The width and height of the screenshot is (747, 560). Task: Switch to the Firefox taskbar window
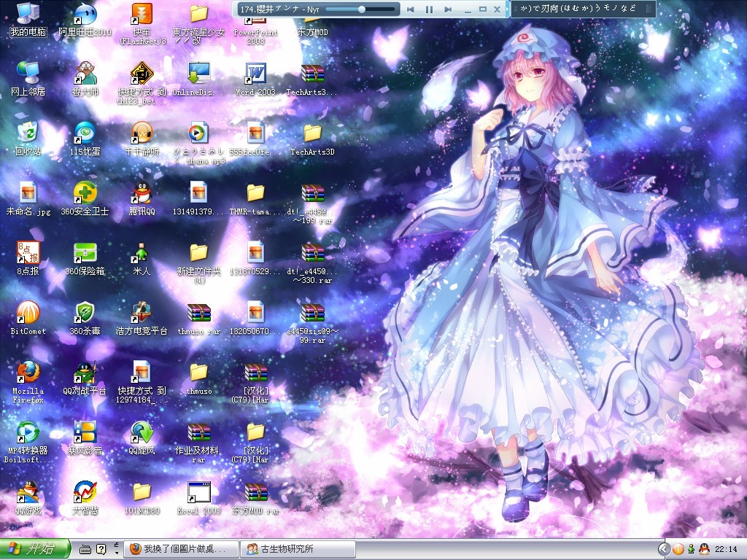[x=180, y=549]
